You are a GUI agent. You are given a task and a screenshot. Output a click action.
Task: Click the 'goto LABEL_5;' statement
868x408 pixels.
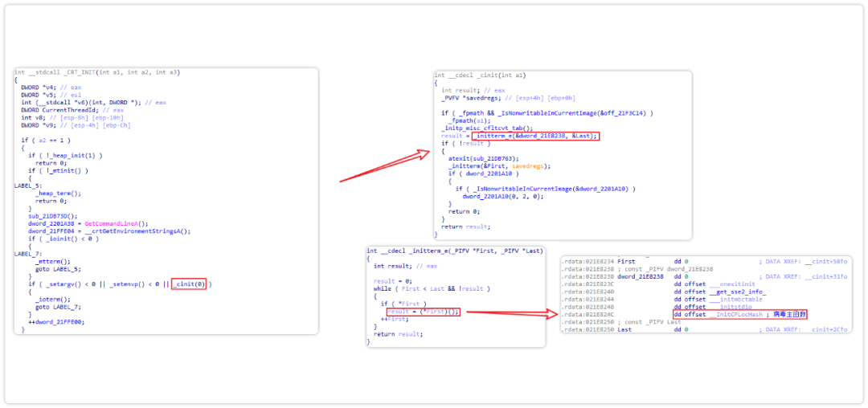58,269
